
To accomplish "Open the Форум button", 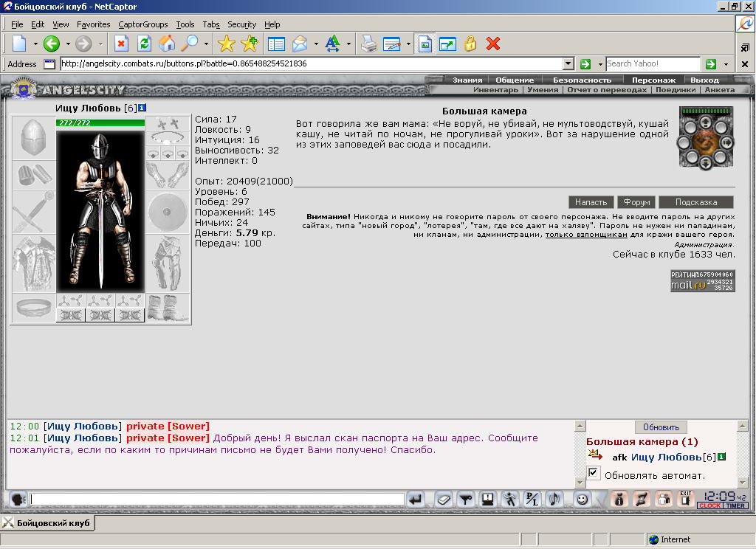I will pos(636,202).
